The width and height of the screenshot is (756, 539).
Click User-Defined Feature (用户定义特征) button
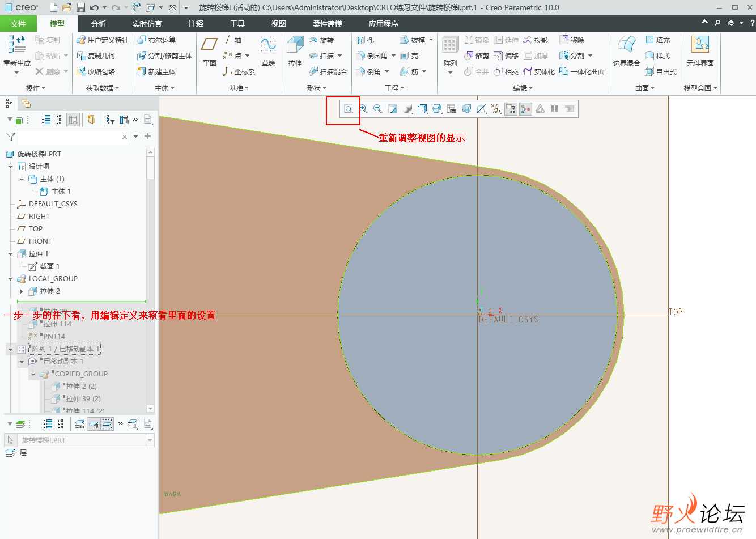point(103,40)
